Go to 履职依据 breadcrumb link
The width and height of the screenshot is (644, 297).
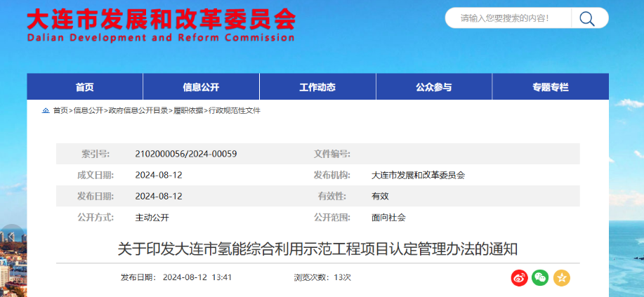(188, 110)
